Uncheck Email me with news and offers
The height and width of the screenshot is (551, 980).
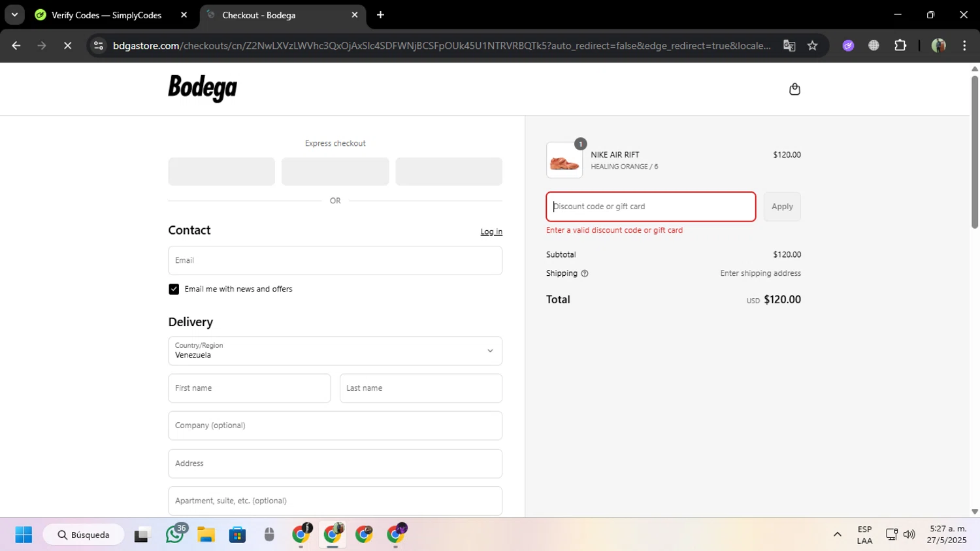174,289
